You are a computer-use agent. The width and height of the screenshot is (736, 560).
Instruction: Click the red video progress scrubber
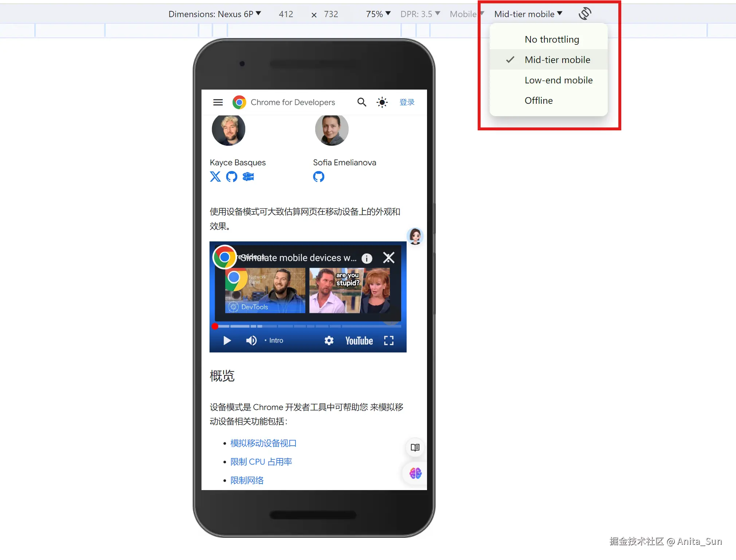pos(215,326)
